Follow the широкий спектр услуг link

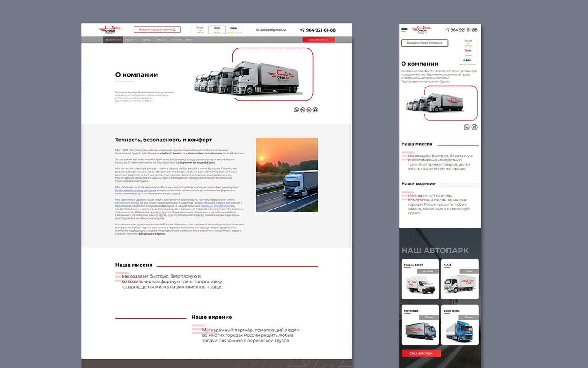(x=216, y=206)
